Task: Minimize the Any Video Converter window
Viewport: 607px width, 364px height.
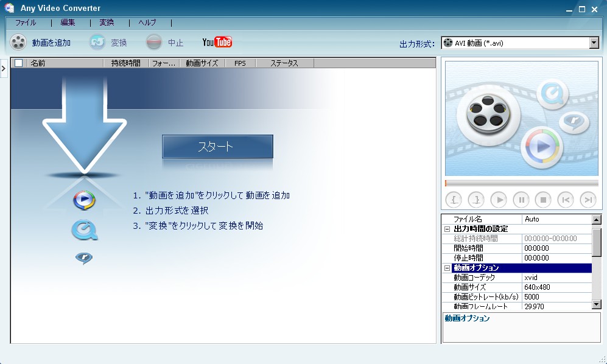Action: 569,10
